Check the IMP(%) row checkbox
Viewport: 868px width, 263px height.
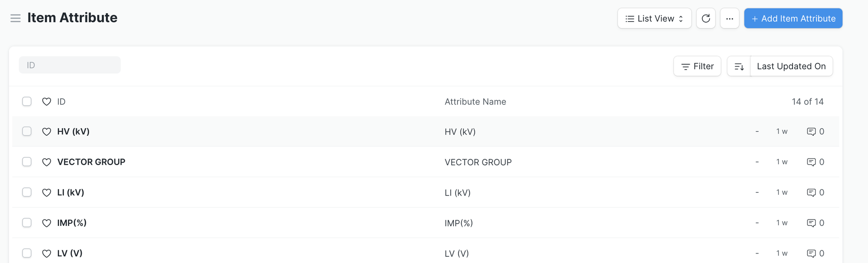[x=27, y=223]
